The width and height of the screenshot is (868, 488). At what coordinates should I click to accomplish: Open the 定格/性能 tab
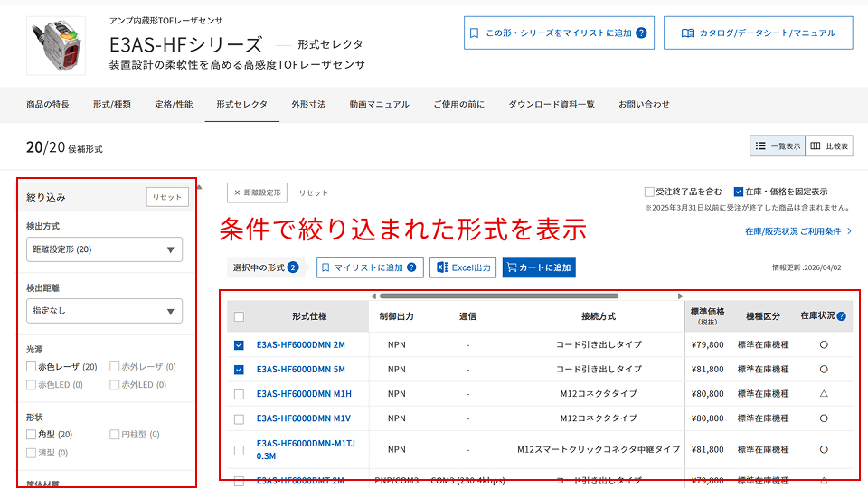click(x=174, y=104)
